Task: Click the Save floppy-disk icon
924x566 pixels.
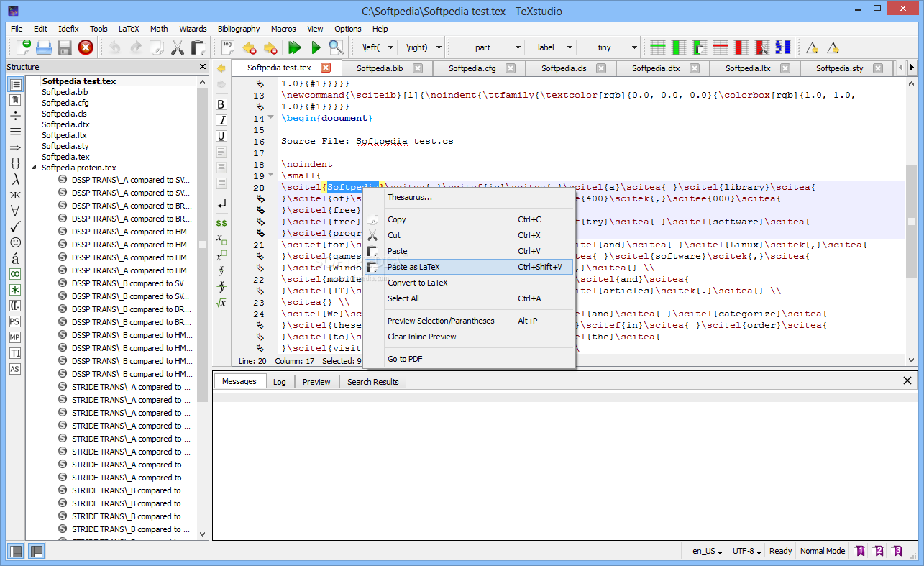Action: [65, 47]
